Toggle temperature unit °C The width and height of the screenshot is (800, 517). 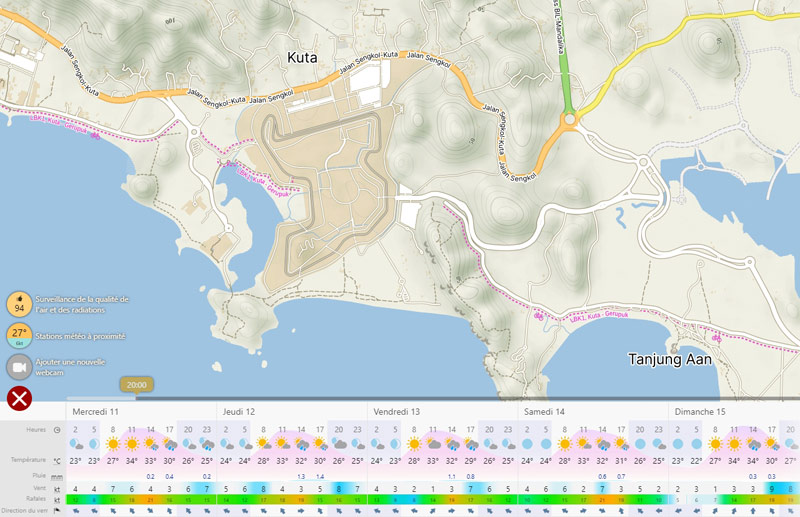pos(57,461)
